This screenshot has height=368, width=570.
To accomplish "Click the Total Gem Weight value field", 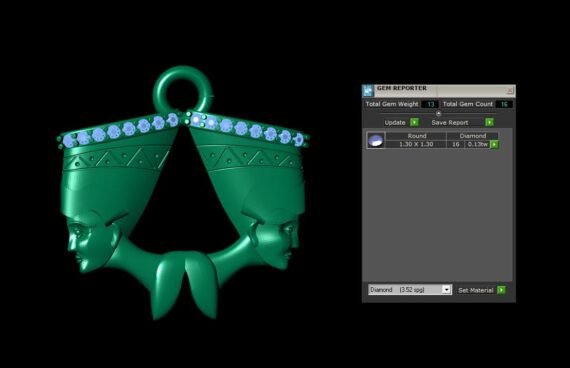I will pyautogui.click(x=430, y=104).
